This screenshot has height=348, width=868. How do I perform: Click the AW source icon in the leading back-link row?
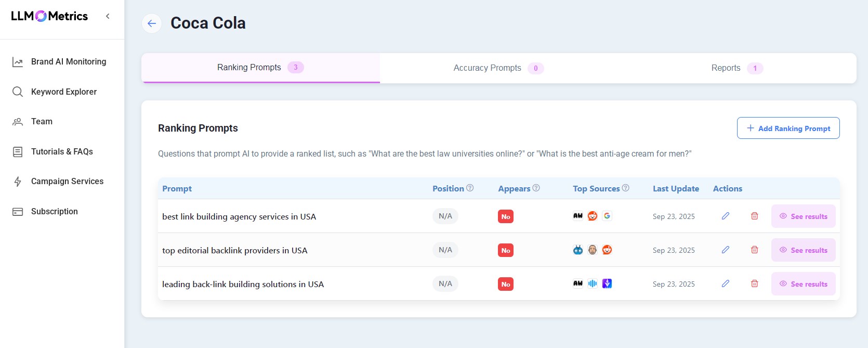click(x=578, y=283)
